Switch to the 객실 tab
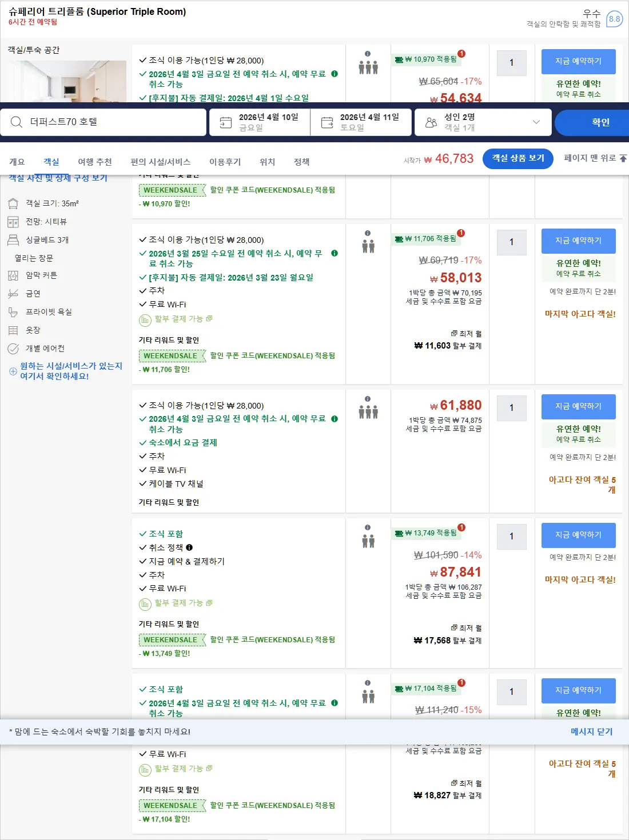 click(51, 162)
